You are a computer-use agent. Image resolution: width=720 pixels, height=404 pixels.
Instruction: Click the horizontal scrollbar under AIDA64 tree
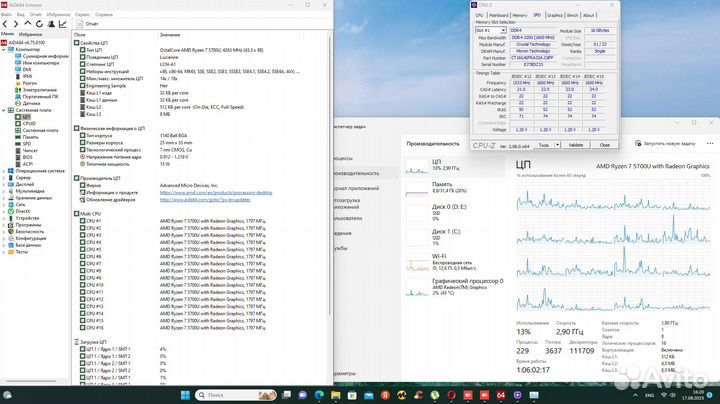[29, 381]
